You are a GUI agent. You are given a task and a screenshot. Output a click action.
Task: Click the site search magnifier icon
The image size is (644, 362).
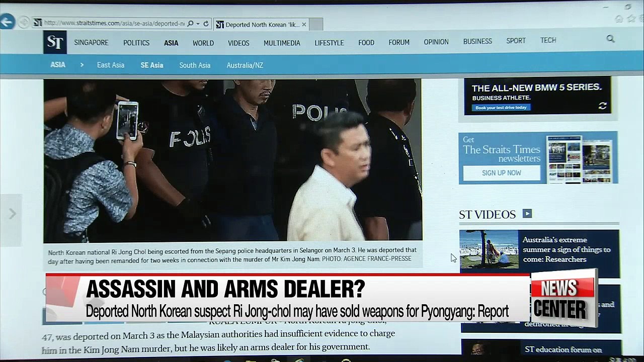point(610,39)
